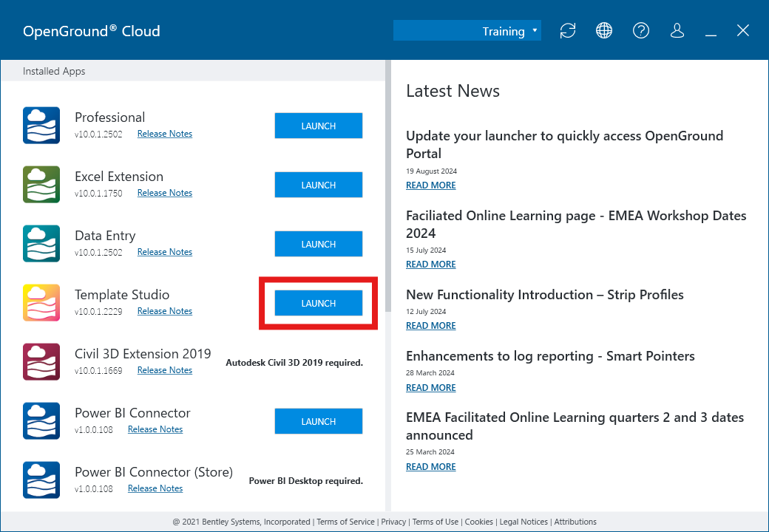Click the Data Entry app icon
This screenshot has width=769, height=532.
pyautogui.click(x=41, y=244)
